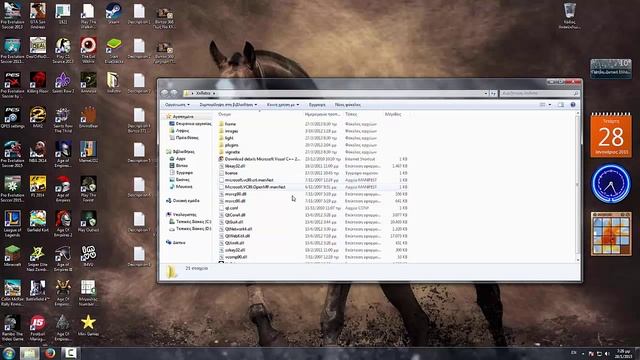Open the PES settings shortcut

[12, 118]
